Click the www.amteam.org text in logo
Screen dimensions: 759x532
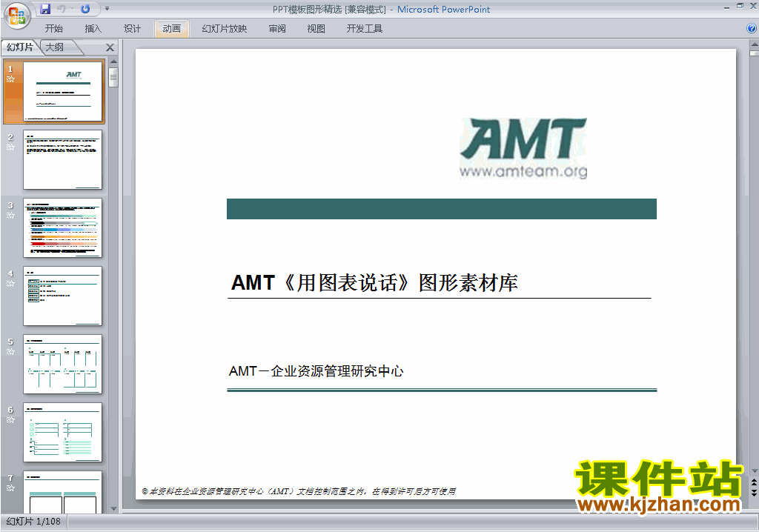click(523, 171)
